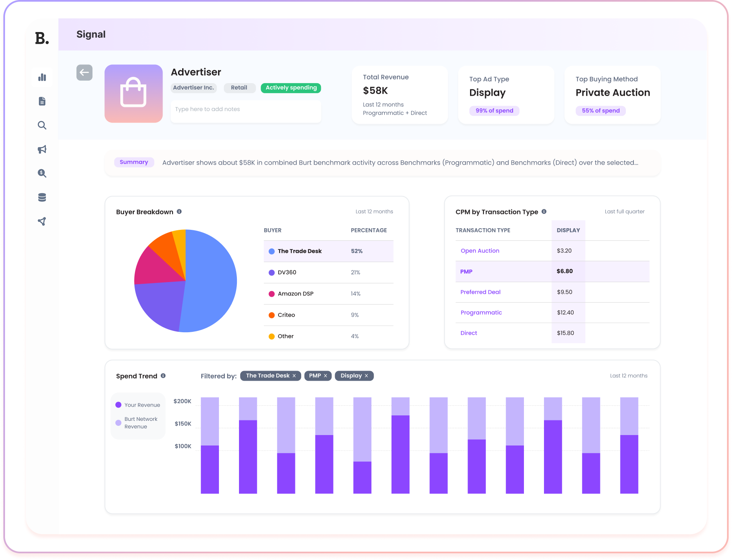The image size is (732, 560).
Task: Click the 55% of spend badge
Action: (601, 111)
